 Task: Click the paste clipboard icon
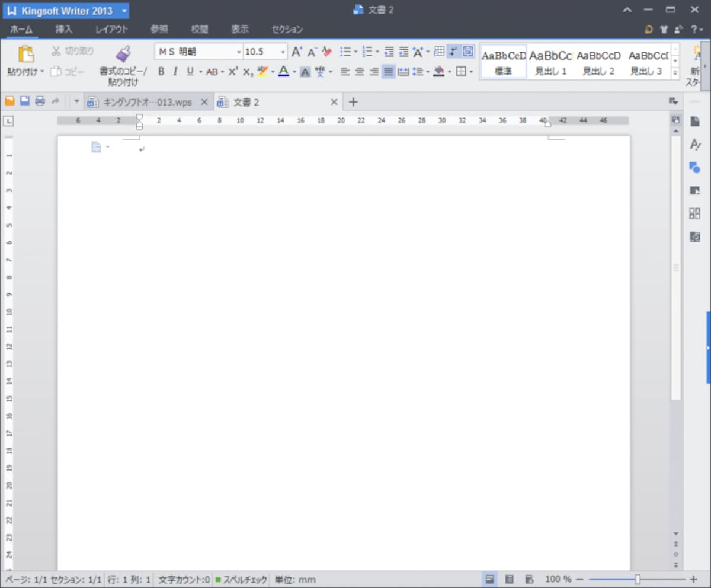click(x=25, y=54)
